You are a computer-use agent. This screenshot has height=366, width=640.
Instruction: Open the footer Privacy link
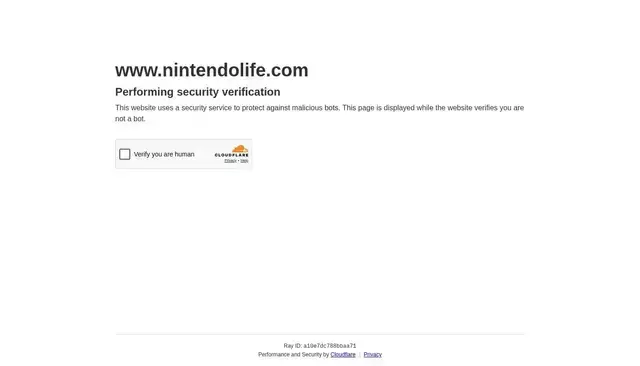pyautogui.click(x=373, y=355)
